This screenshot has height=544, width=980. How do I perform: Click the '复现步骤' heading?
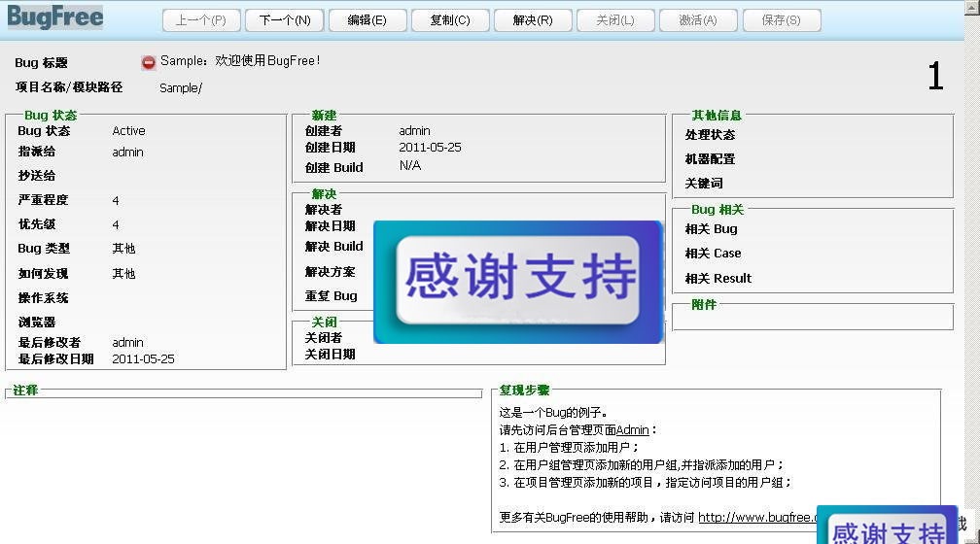tap(524, 391)
